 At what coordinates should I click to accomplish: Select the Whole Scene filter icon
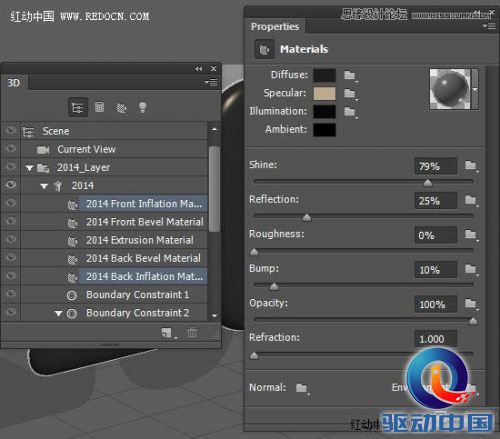coord(78,107)
